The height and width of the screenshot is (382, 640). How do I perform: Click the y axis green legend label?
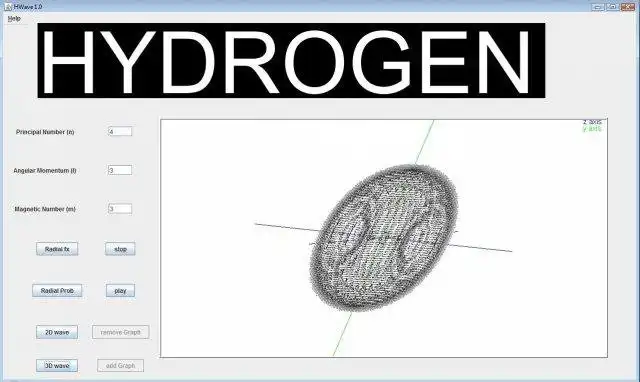[x=592, y=129]
